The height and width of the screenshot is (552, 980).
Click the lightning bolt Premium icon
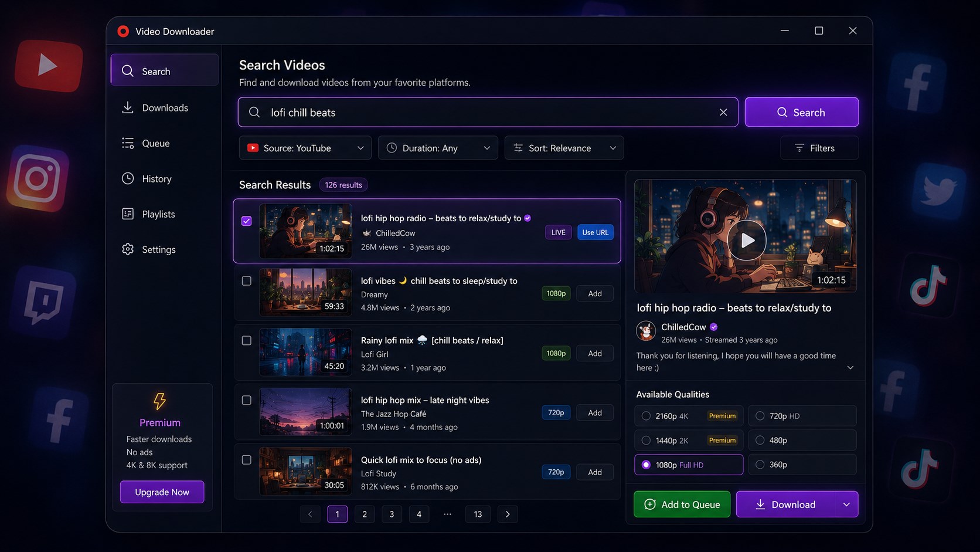click(x=159, y=401)
